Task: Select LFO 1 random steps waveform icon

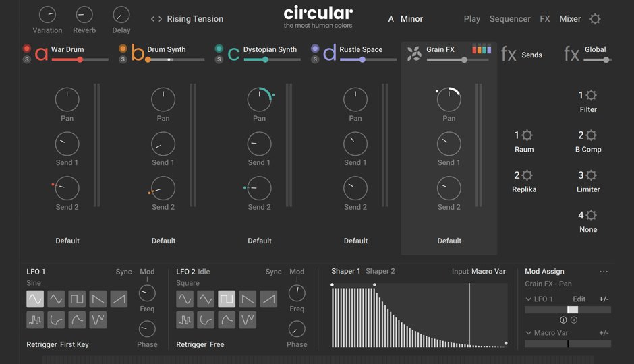Action: (35, 320)
